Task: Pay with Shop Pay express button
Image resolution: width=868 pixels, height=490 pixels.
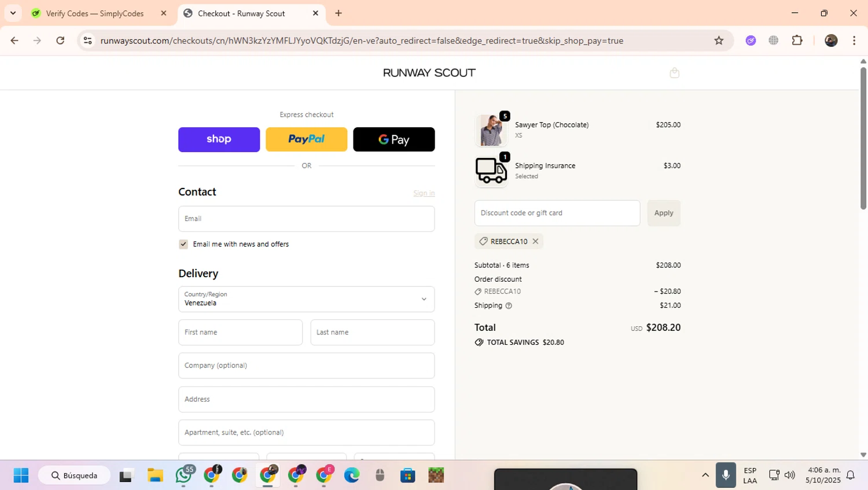Action: [x=219, y=139]
